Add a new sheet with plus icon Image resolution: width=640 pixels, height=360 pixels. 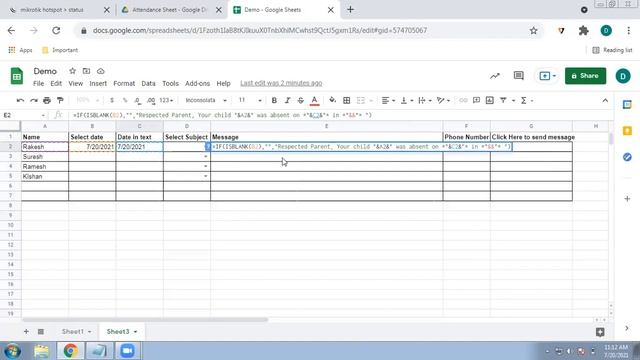(26, 331)
